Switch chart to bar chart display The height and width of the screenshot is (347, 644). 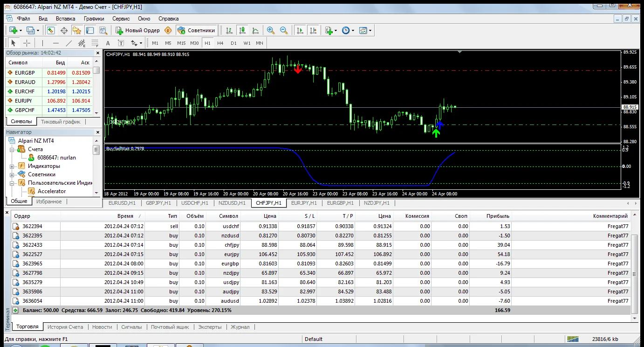click(x=229, y=30)
